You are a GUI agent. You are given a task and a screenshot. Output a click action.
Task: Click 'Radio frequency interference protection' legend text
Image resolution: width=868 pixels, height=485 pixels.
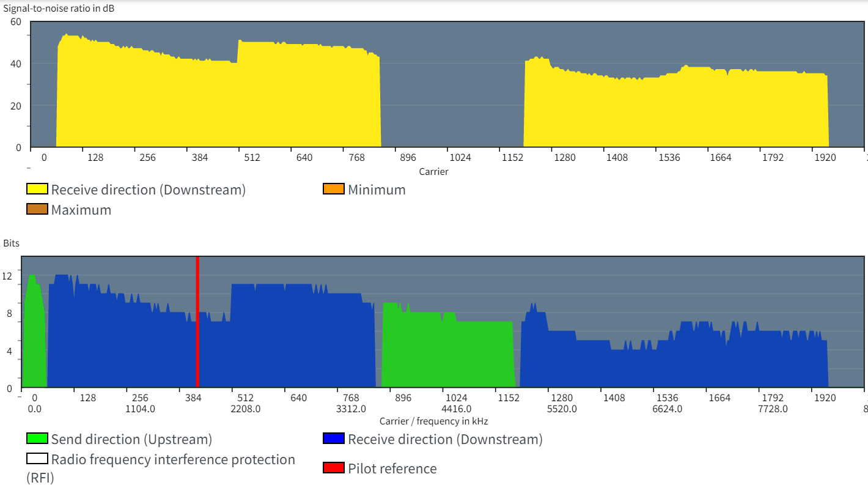tap(173, 459)
